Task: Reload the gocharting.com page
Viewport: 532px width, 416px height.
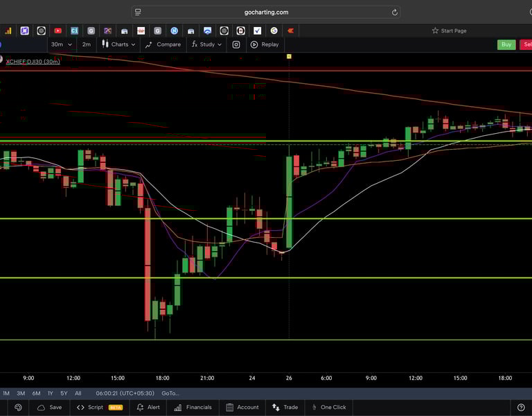Action: click(395, 12)
